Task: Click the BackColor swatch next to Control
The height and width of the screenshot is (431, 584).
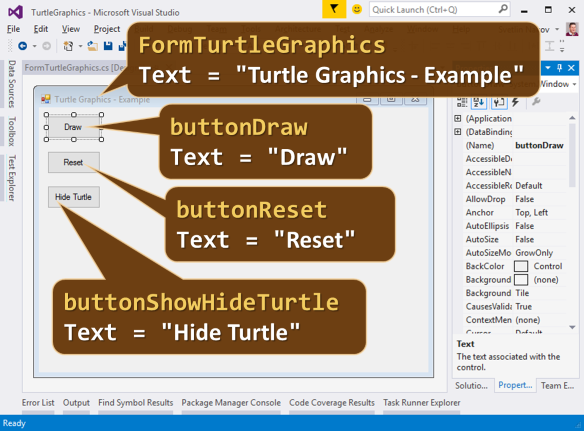Action: (521, 266)
